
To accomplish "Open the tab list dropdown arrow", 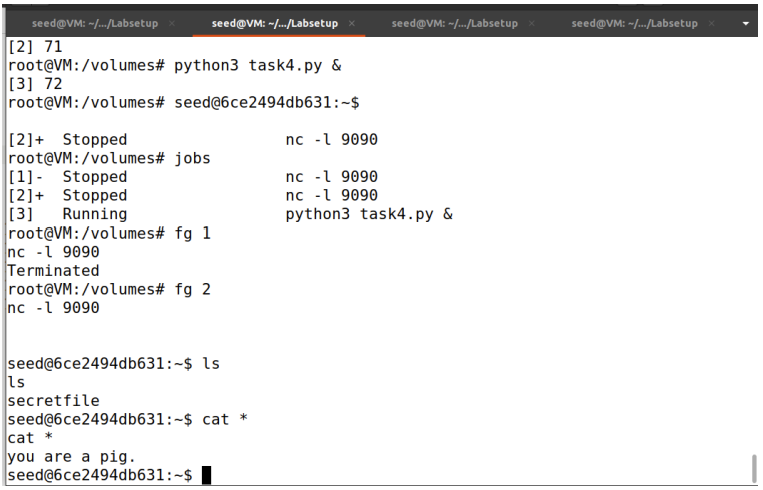I will (x=745, y=23).
